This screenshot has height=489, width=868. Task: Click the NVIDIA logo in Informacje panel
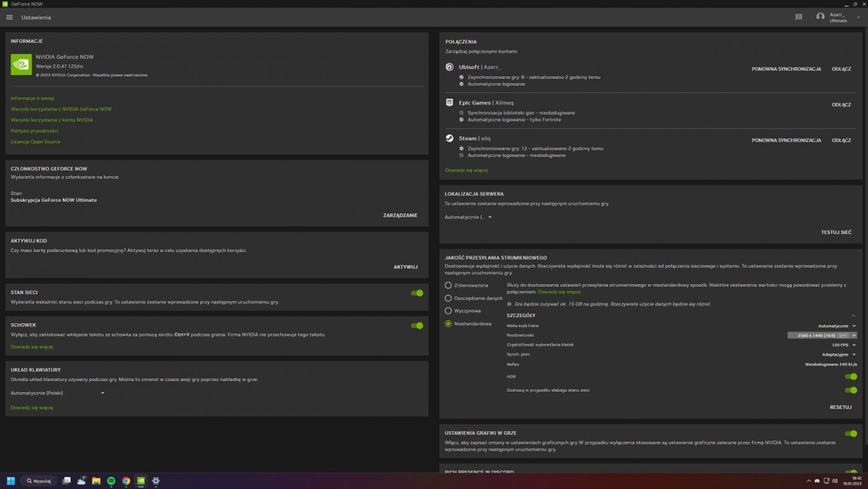pyautogui.click(x=21, y=65)
